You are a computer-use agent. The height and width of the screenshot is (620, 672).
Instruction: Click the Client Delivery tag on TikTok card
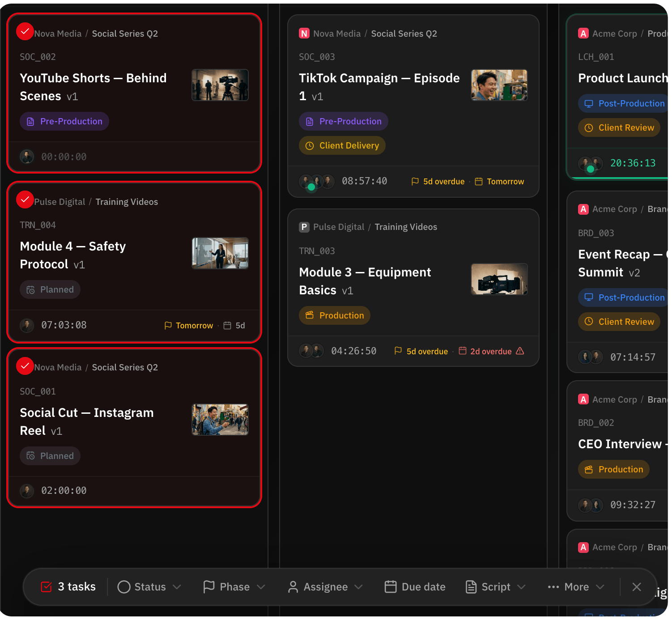[342, 145]
